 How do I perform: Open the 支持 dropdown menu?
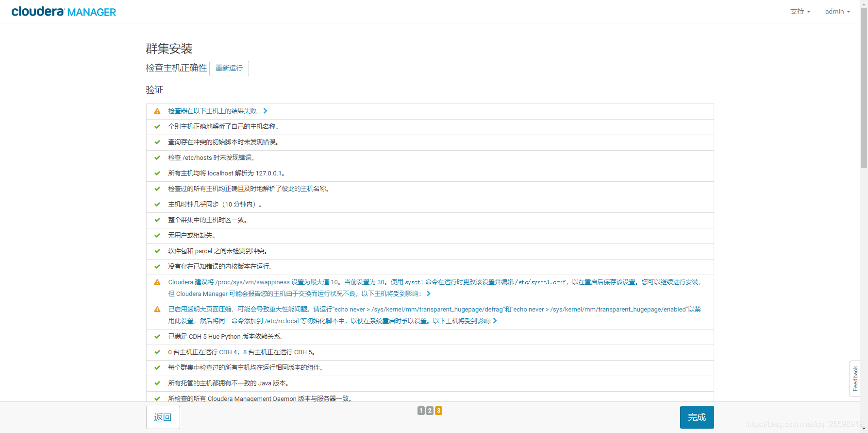point(800,11)
